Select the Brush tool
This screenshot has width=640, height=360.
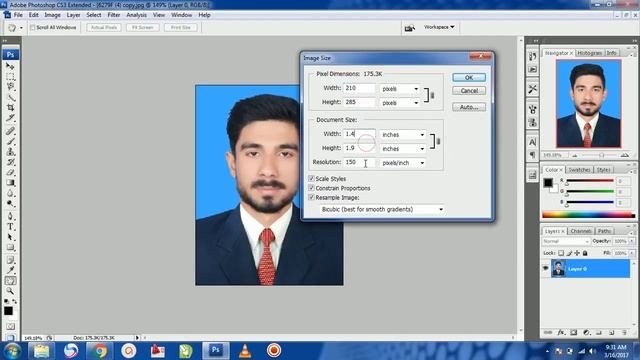[x=10, y=141]
